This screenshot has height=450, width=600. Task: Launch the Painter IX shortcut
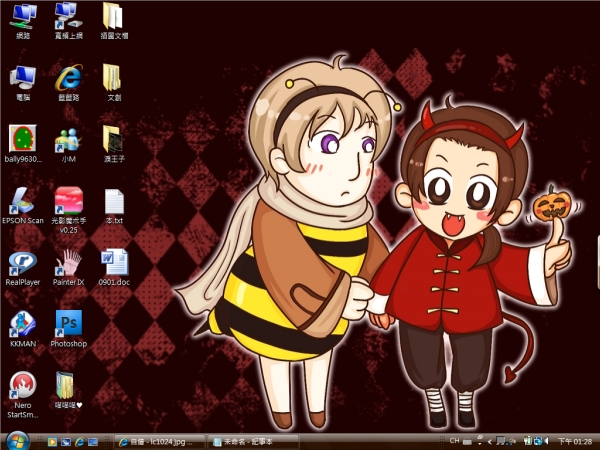pos(68,268)
